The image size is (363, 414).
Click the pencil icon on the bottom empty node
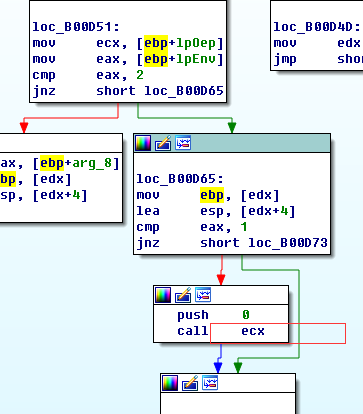point(190,383)
